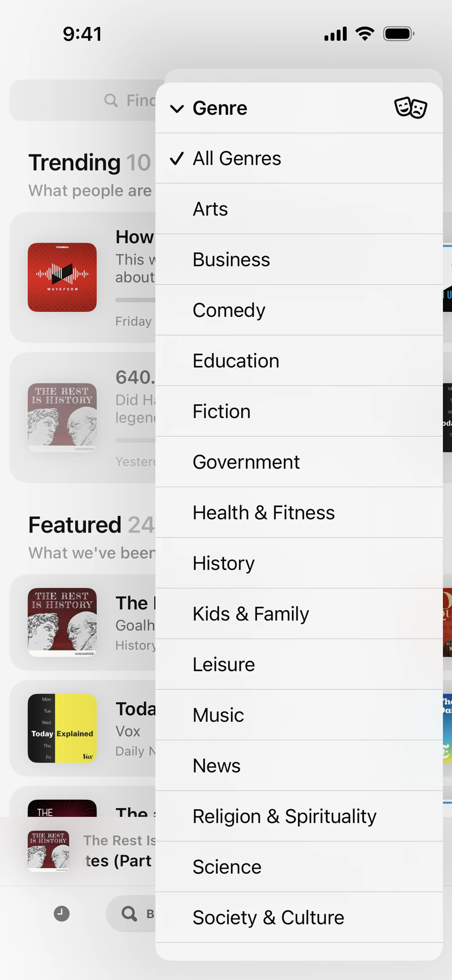The image size is (452, 980).
Task: Select Society & Culture genre
Action: click(x=268, y=917)
